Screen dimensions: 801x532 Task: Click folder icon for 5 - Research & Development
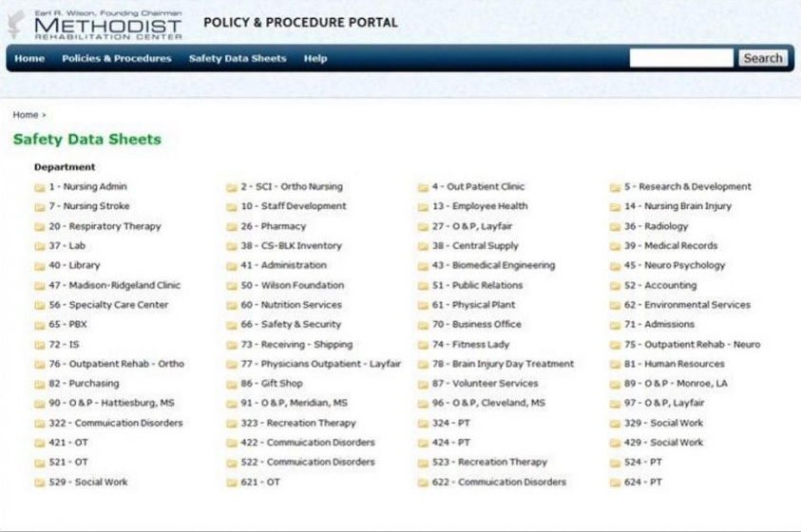616,187
